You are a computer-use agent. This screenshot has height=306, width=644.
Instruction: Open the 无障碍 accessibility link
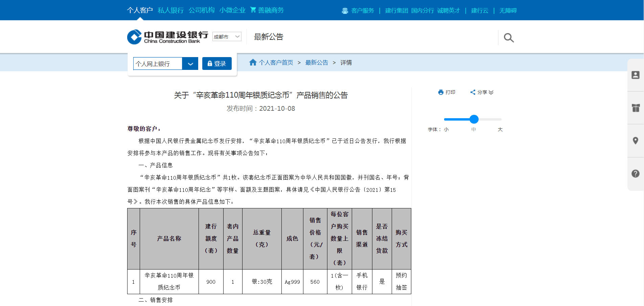[x=508, y=10]
